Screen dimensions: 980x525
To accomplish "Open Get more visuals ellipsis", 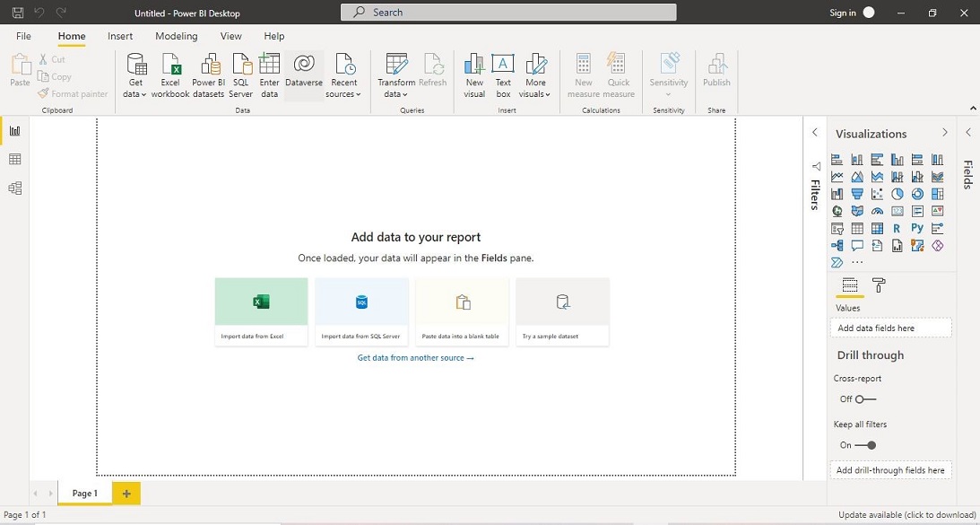I will tap(857, 263).
